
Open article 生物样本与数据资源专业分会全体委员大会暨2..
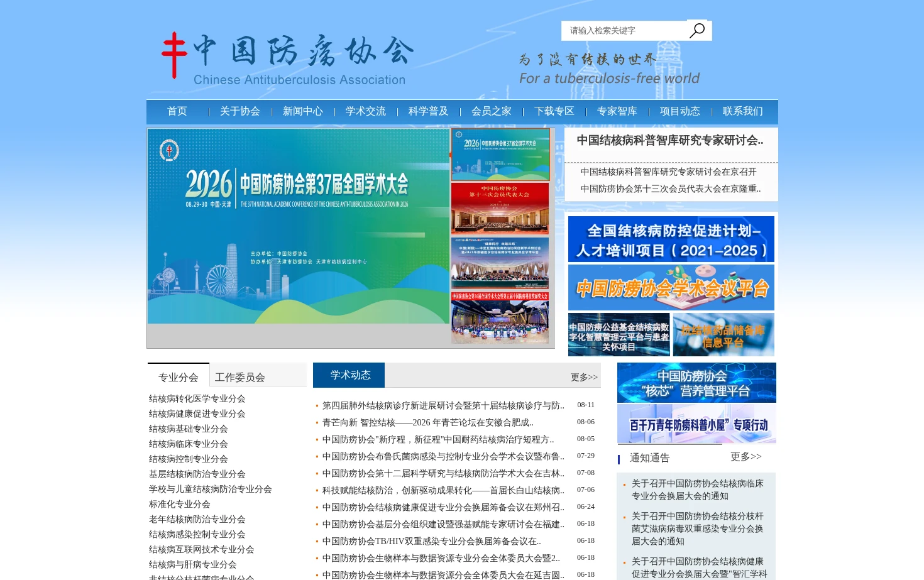(x=441, y=558)
